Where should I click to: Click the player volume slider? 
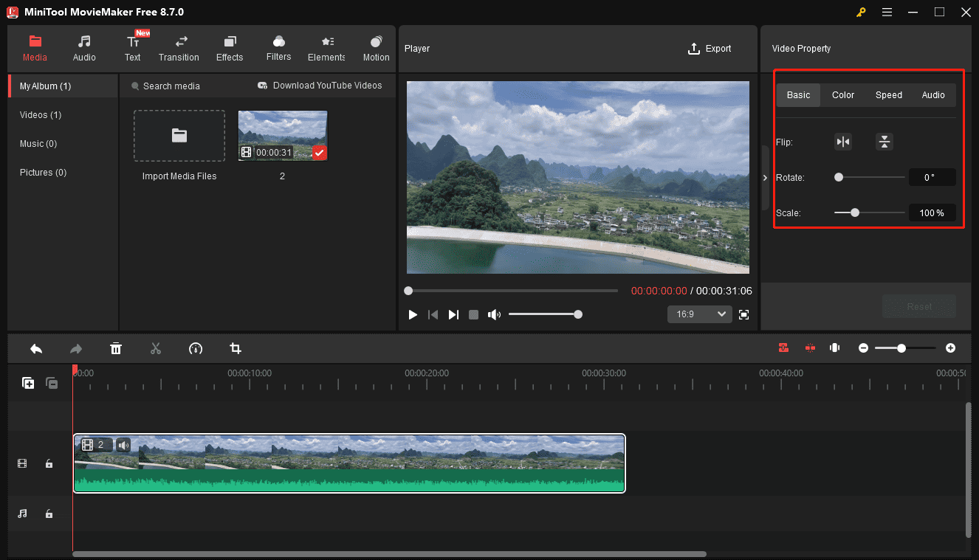[x=544, y=314]
